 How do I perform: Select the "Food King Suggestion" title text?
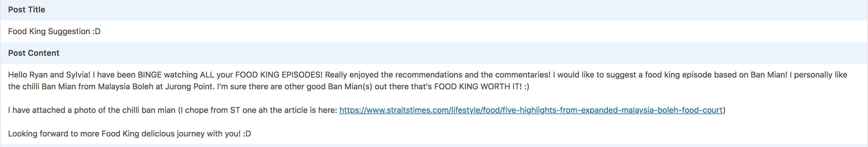pyautogui.click(x=49, y=31)
